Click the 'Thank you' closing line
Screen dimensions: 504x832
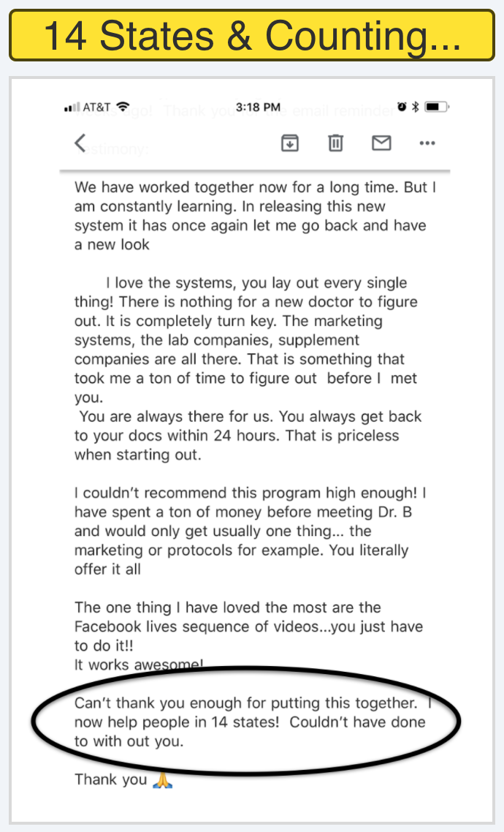coord(111,779)
